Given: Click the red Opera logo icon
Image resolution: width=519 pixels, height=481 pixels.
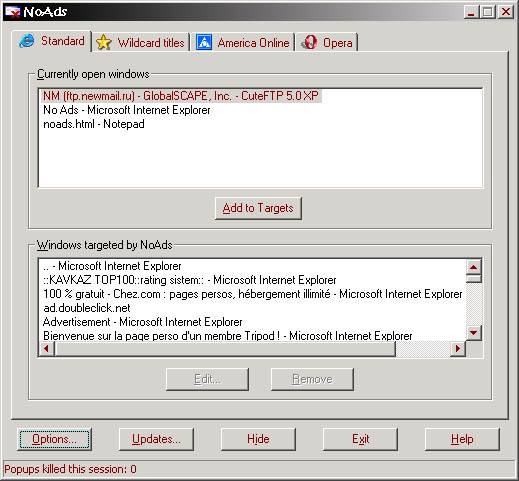Looking at the screenshot, I should [309, 42].
